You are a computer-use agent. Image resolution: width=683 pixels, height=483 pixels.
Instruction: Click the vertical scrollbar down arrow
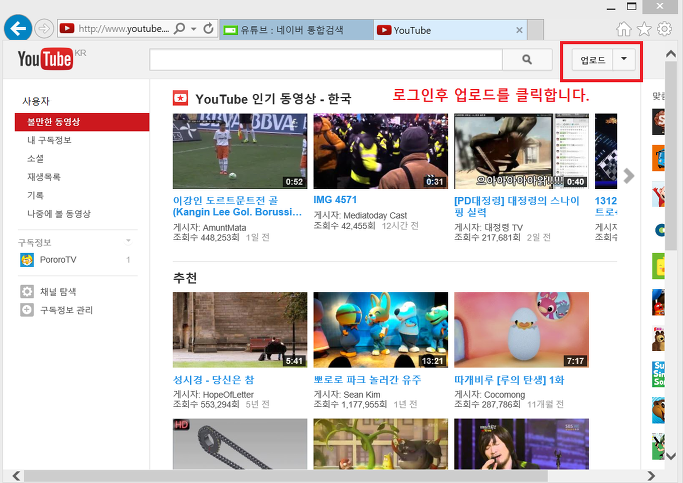tap(671, 456)
